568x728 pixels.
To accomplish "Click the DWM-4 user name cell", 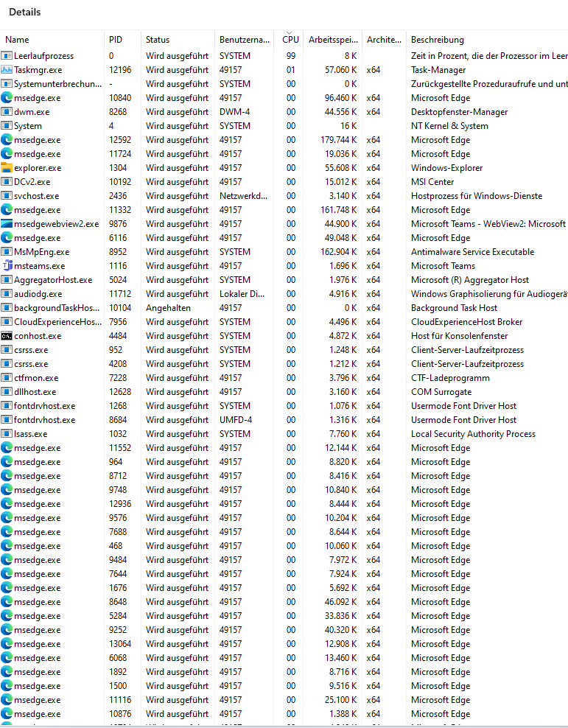I will point(235,112).
